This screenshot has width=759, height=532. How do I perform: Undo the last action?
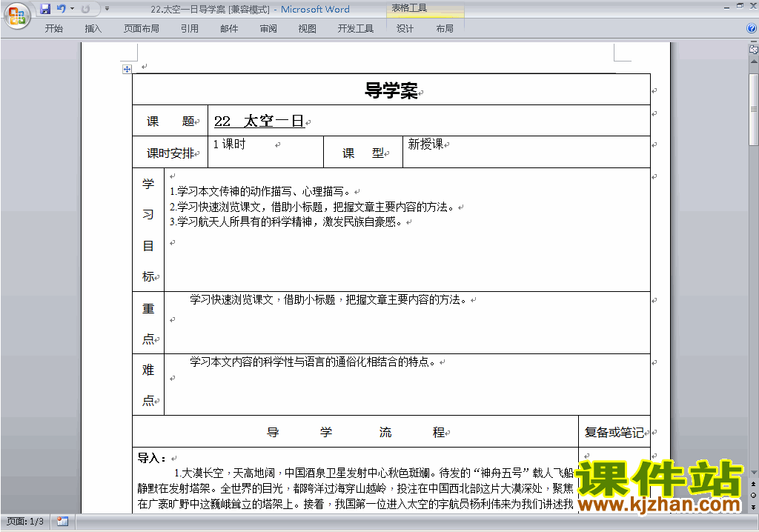(61, 9)
